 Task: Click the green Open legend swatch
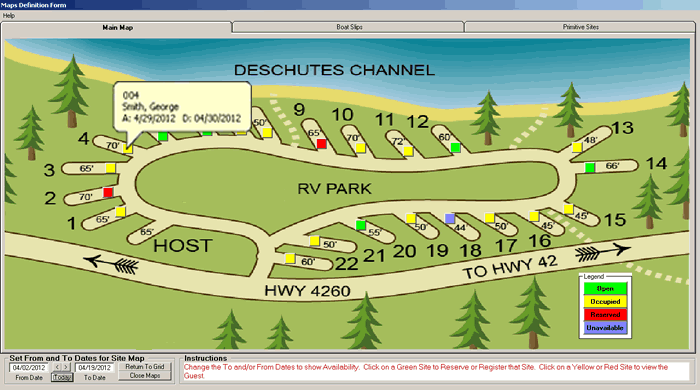[x=605, y=289]
